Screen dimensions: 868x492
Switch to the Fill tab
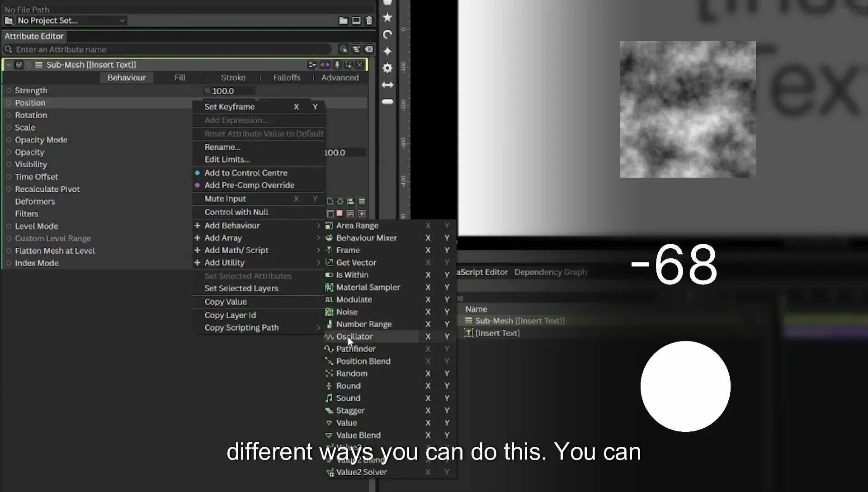pos(180,78)
